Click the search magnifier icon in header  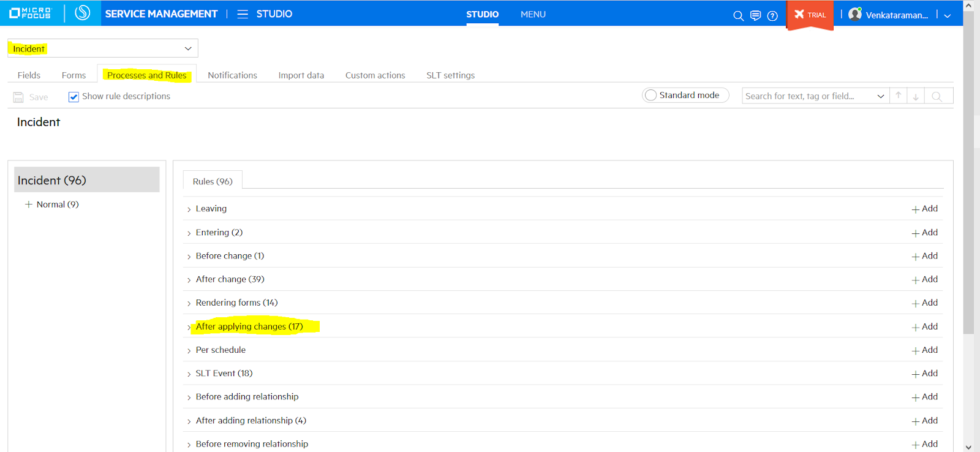[738, 15]
